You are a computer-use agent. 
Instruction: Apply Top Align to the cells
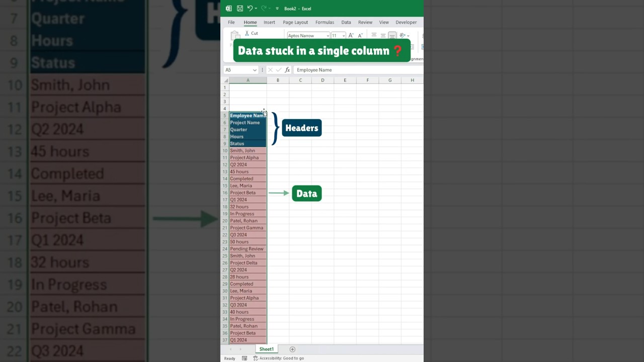[374, 35]
